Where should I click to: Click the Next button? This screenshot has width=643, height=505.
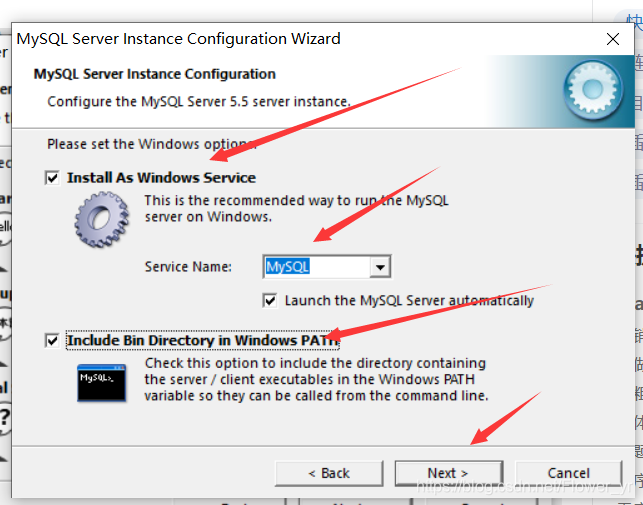pos(449,473)
